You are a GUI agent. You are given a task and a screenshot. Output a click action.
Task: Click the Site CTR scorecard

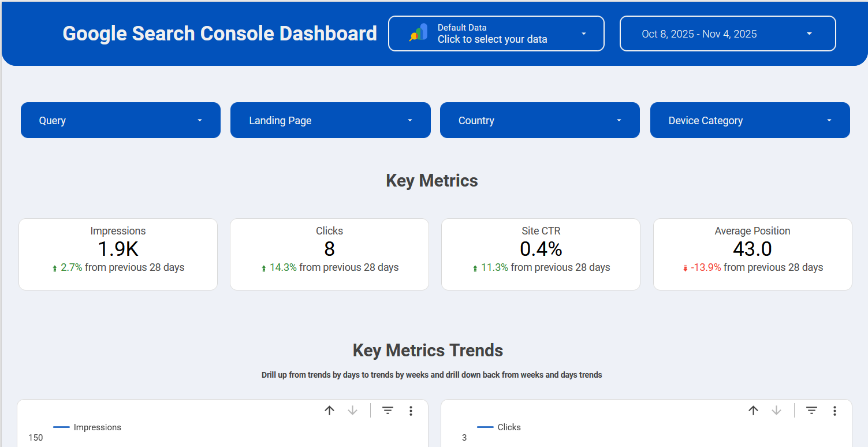click(541, 254)
